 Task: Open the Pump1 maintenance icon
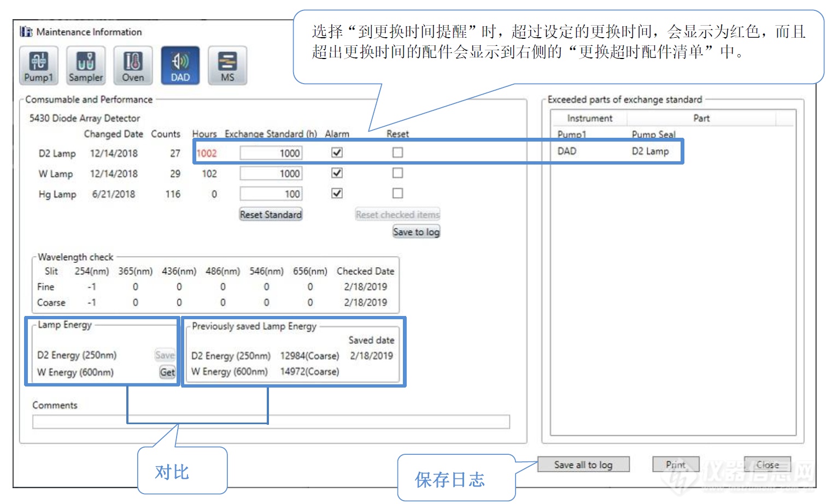(x=39, y=66)
